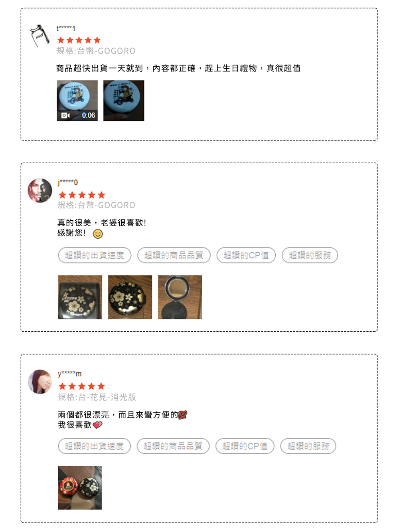This screenshot has width=399, height=532.
Task: View opened compact mirror photo
Action: pos(180,297)
